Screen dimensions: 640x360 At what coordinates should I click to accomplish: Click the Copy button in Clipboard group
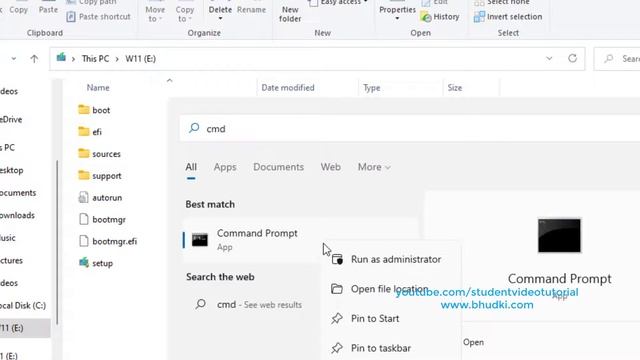(18, 10)
